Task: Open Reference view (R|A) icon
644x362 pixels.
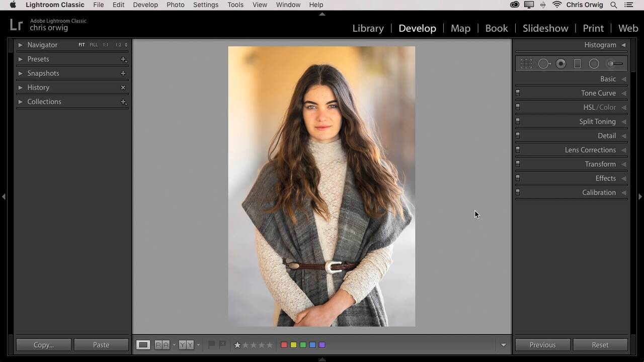Action: click(x=162, y=345)
